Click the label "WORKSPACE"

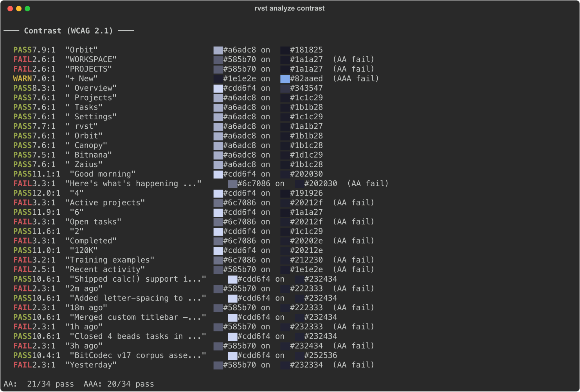(91, 60)
